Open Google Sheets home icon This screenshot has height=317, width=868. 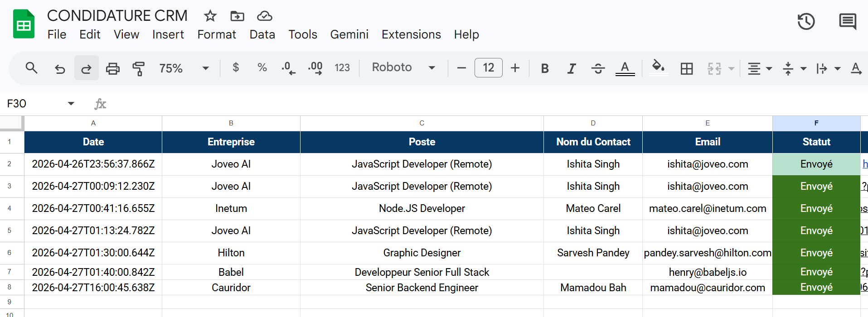[24, 24]
